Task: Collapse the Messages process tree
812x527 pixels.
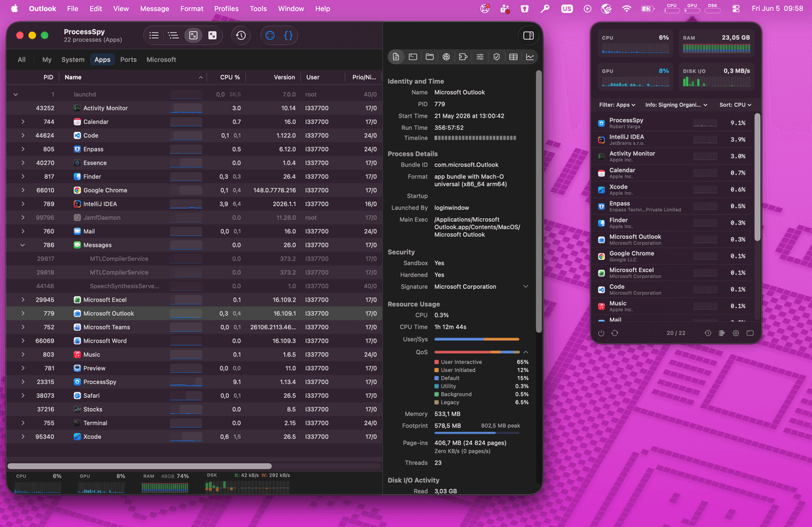Action: (x=23, y=245)
